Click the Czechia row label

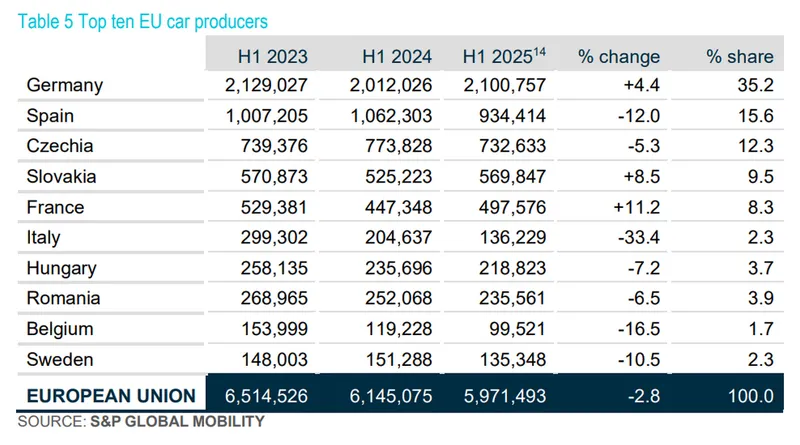(x=60, y=146)
